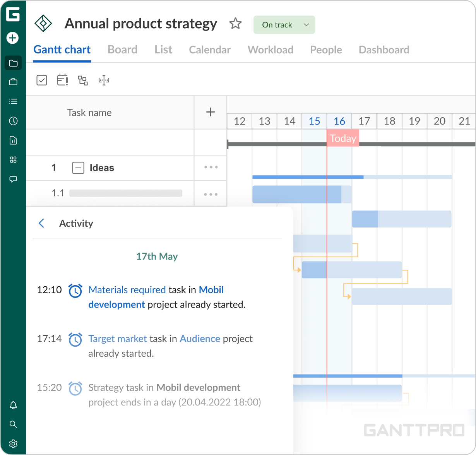The width and height of the screenshot is (476, 455).
Task: Open the Target market task link
Action: pyautogui.click(x=118, y=339)
